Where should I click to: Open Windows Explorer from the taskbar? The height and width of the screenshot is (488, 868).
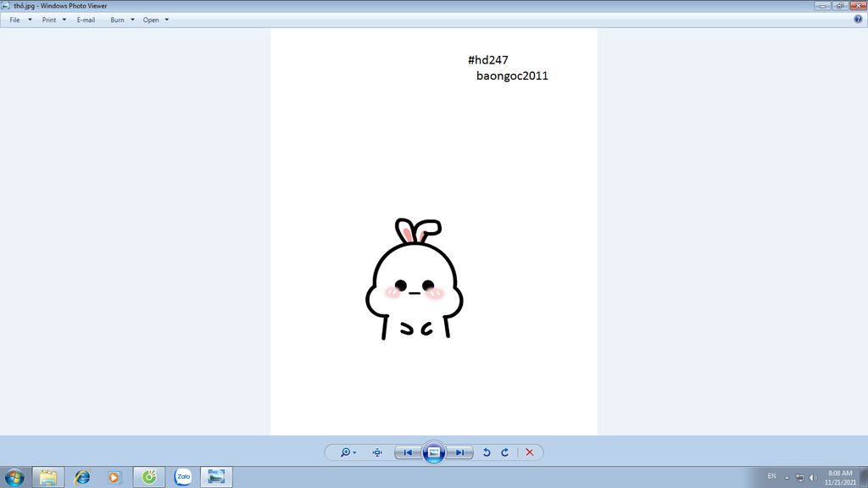tap(48, 477)
